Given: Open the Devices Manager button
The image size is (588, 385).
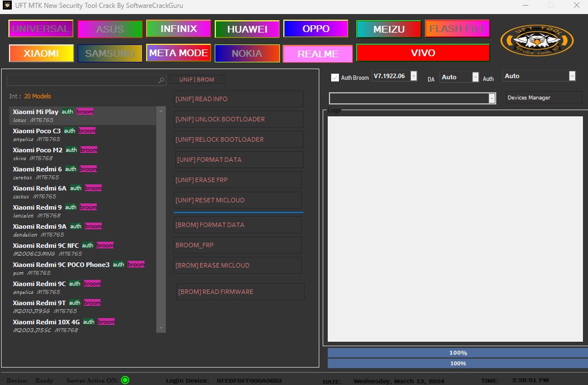Looking at the screenshot, I should (544, 97).
